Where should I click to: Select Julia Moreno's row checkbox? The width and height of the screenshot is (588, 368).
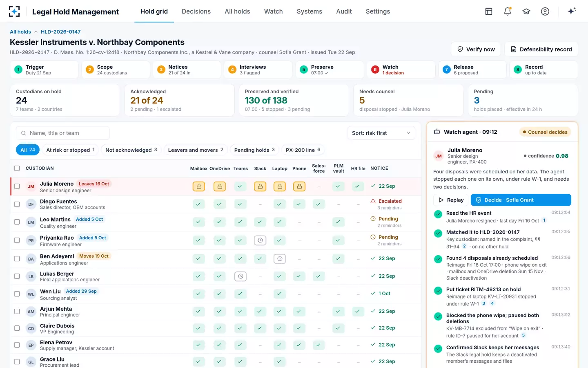point(17,186)
